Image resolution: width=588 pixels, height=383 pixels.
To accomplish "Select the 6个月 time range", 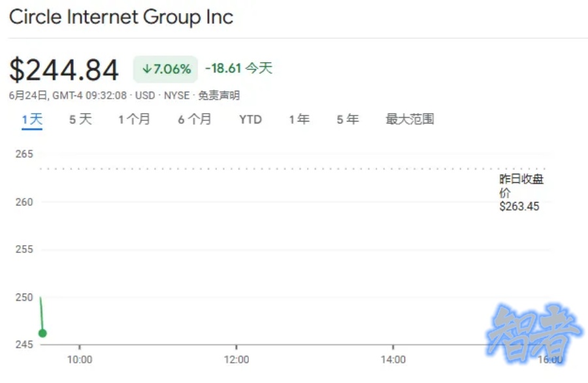I will [x=195, y=119].
